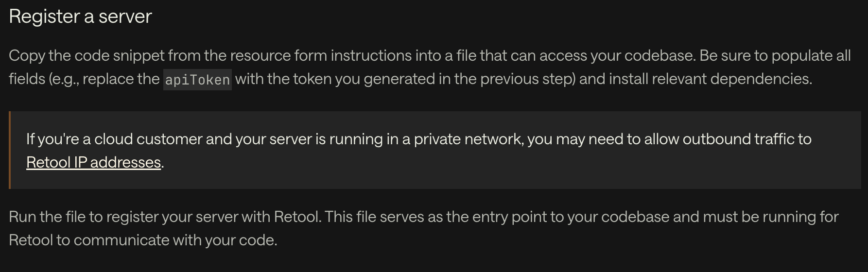This screenshot has height=272, width=868.
Task: Click the phrase 'Copy the code snippet'
Action: coord(87,55)
